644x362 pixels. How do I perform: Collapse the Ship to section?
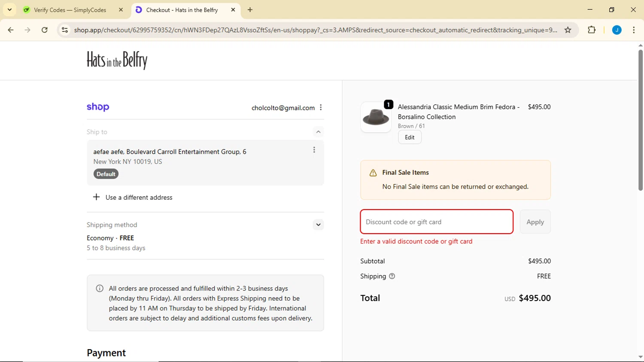(x=318, y=132)
